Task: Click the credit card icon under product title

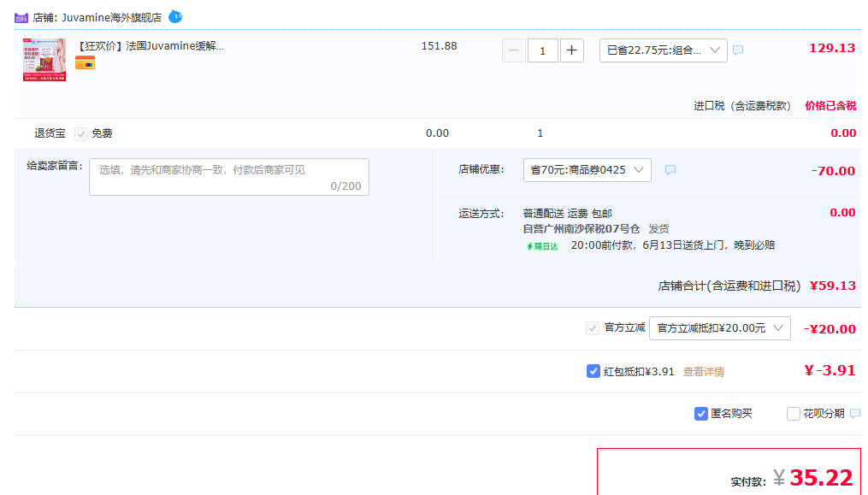Action: point(85,62)
